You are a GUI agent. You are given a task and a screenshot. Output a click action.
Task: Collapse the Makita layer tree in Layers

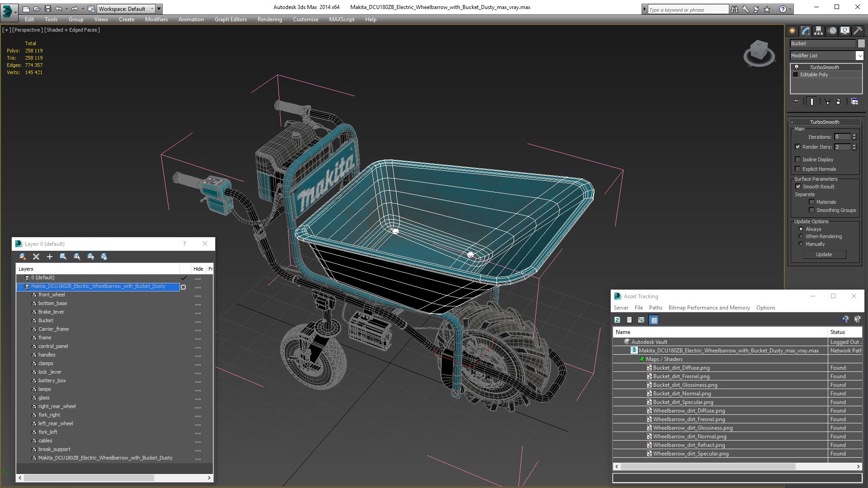click(x=20, y=286)
